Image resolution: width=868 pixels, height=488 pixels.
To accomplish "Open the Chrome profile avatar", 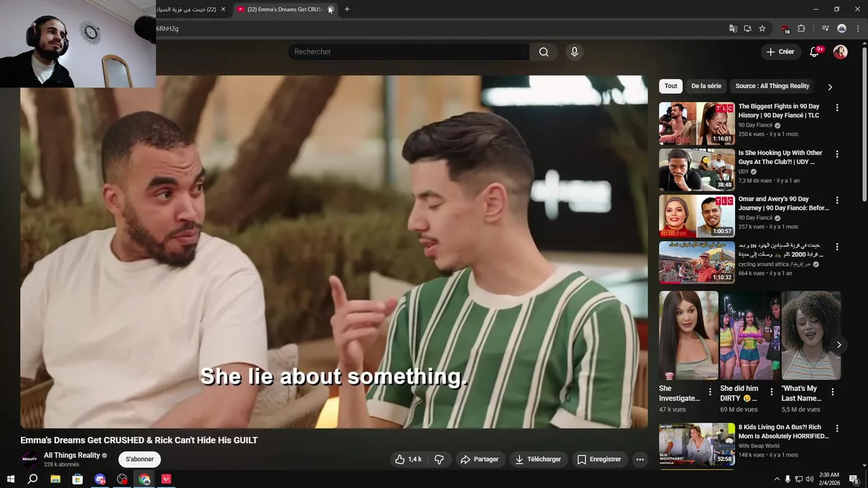I will pos(842,28).
